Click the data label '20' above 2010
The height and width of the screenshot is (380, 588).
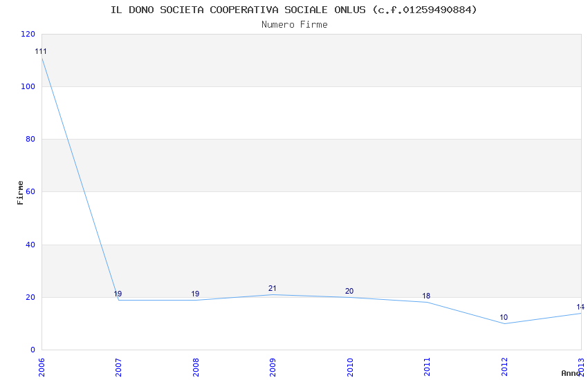[349, 291]
